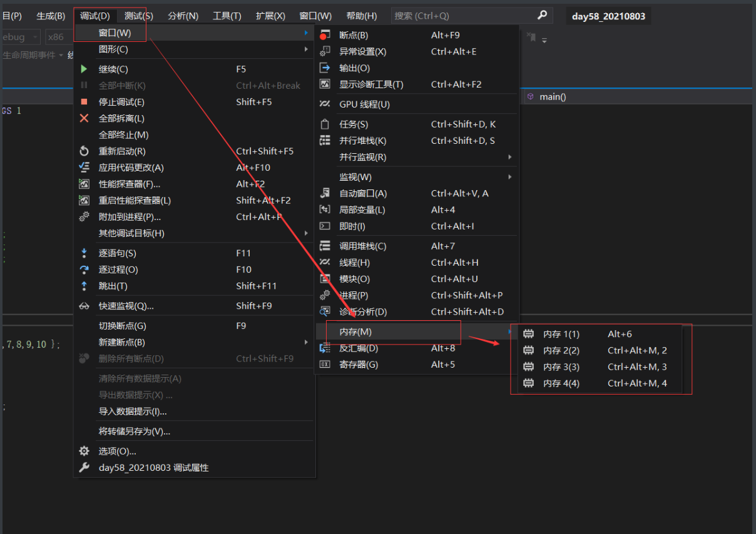Click the Attach to Process (附加到进程) gear icon
Screen dimensions: 756x534
[x=84, y=216]
